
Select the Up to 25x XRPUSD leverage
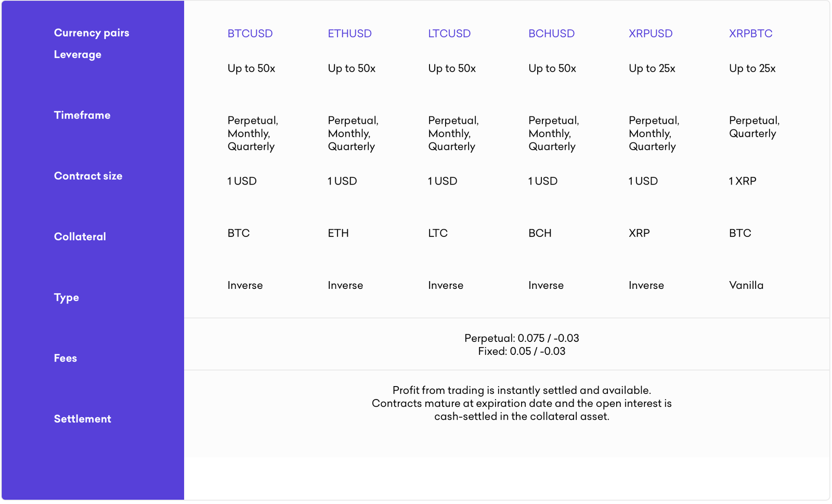tap(652, 69)
